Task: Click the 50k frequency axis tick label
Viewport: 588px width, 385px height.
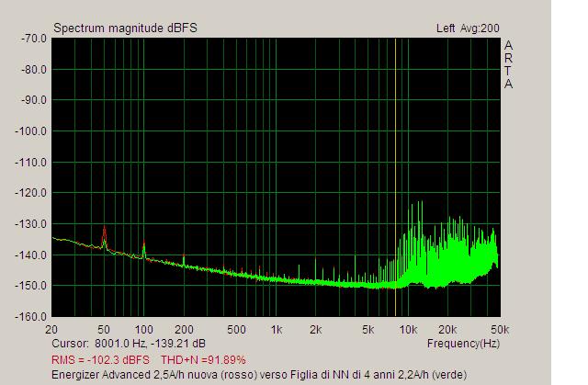Action: pos(500,330)
